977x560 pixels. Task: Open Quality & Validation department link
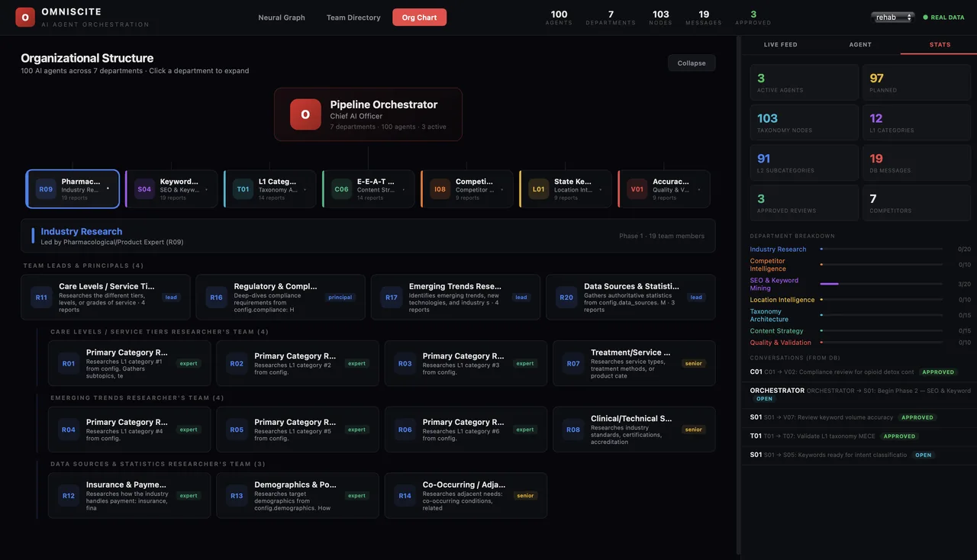click(x=780, y=343)
